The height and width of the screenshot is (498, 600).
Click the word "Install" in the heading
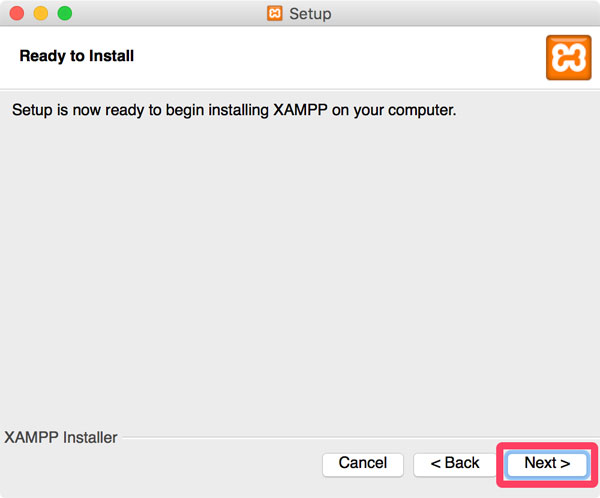point(111,56)
